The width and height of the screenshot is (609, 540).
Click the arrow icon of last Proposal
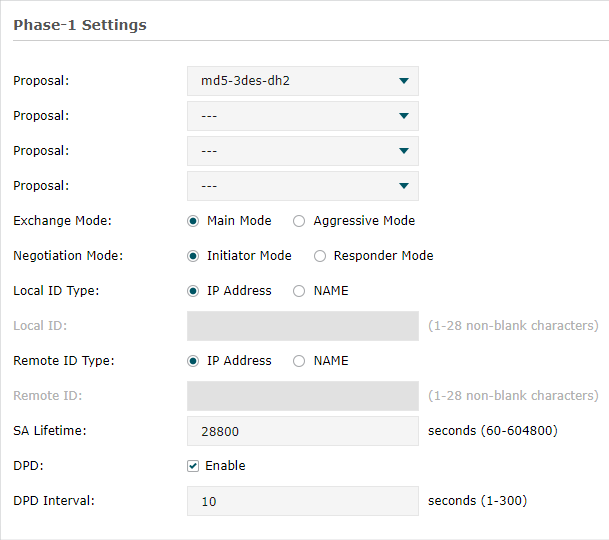404,186
